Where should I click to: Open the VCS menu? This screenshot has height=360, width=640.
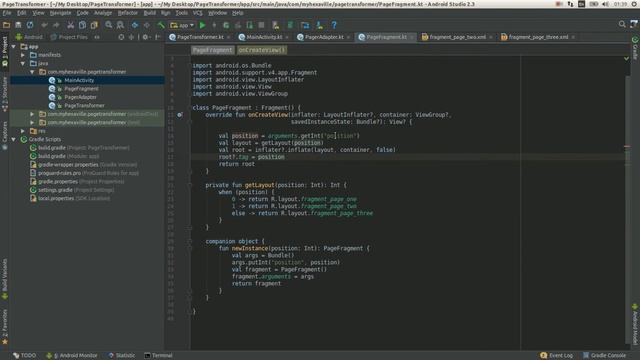[198, 13]
